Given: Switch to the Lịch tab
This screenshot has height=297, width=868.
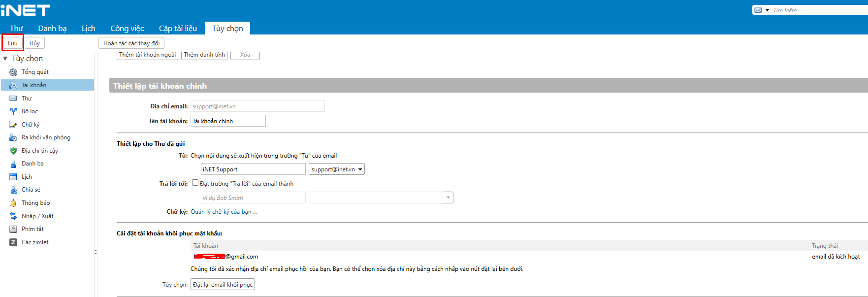Looking at the screenshot, I should pos(89,28).
